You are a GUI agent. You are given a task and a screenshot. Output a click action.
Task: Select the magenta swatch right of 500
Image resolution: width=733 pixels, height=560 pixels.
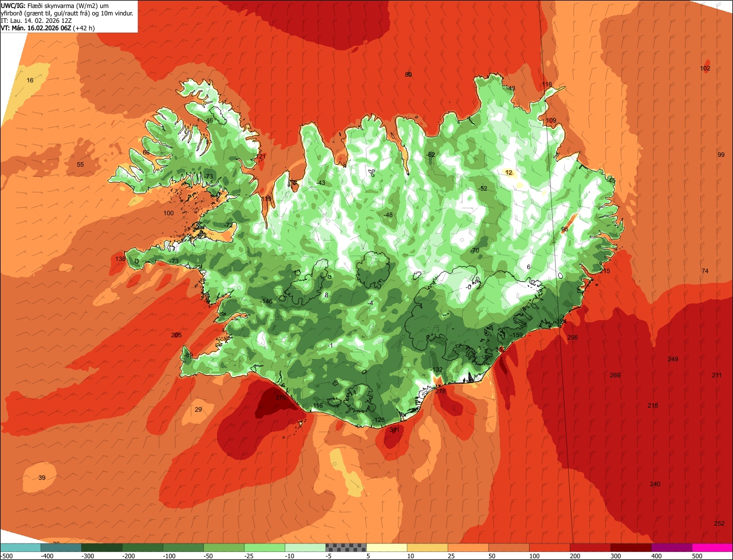[x=712, y=547]
